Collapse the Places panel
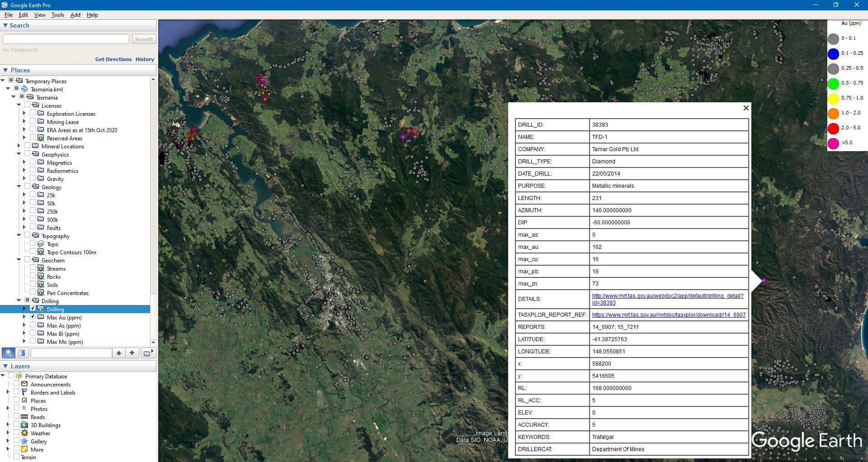This screenshot has height=462, width=868. click(x=5, y=70)
